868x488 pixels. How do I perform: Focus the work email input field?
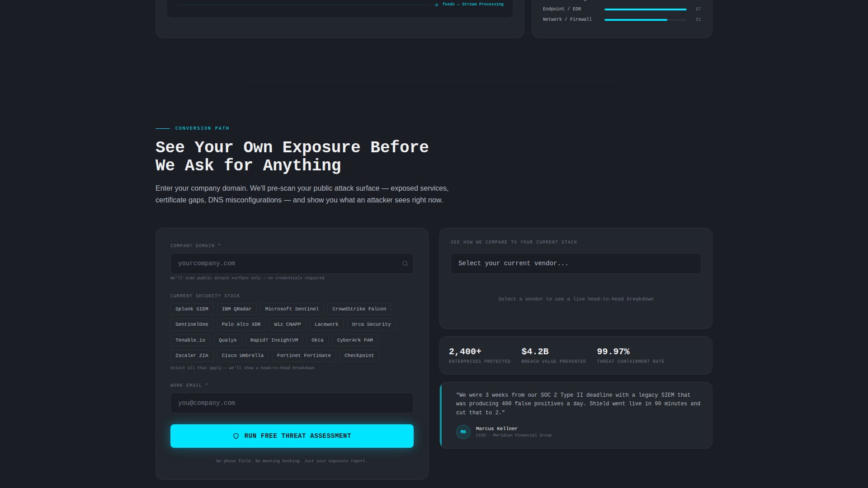pyautogui.click(x=292, y=403)
